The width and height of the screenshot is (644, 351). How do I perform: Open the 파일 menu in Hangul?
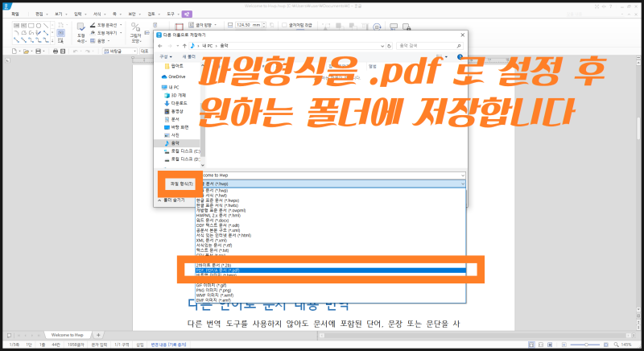coord(15,14)
